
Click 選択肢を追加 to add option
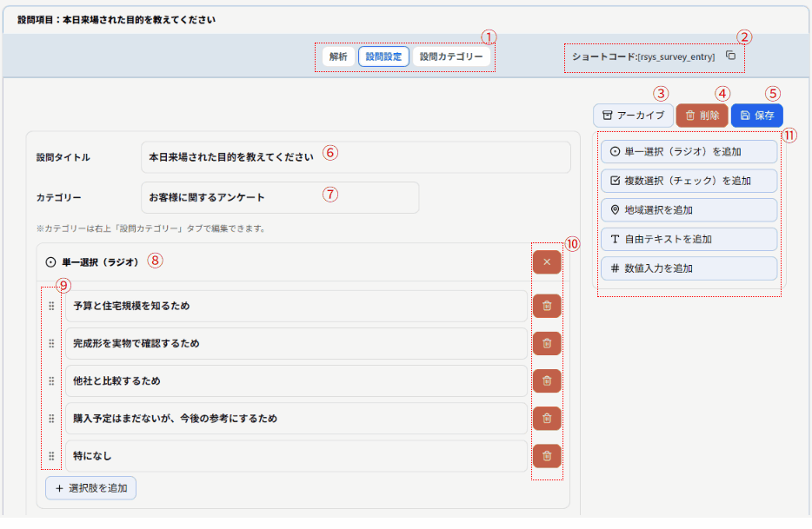tap(90, 487)
